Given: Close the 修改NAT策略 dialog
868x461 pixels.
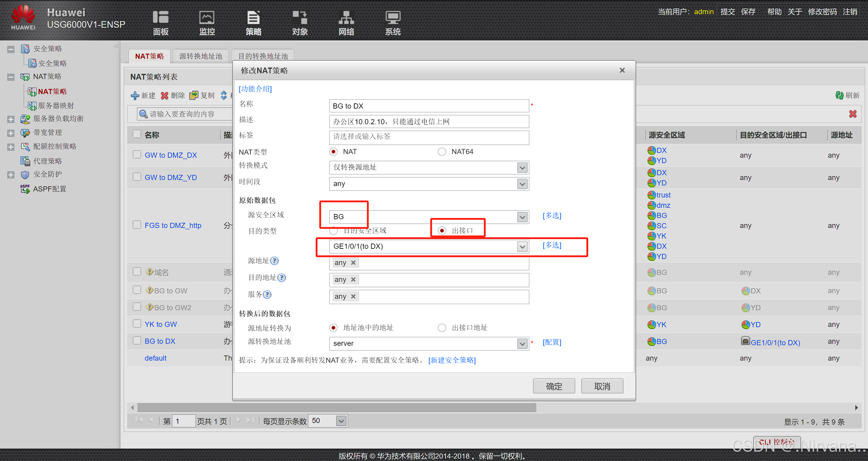Looking at the screenshot, I should 622,71.
